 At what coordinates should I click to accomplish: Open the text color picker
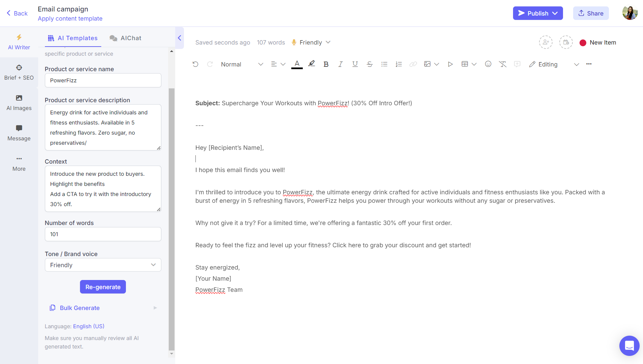coord(297,64)
